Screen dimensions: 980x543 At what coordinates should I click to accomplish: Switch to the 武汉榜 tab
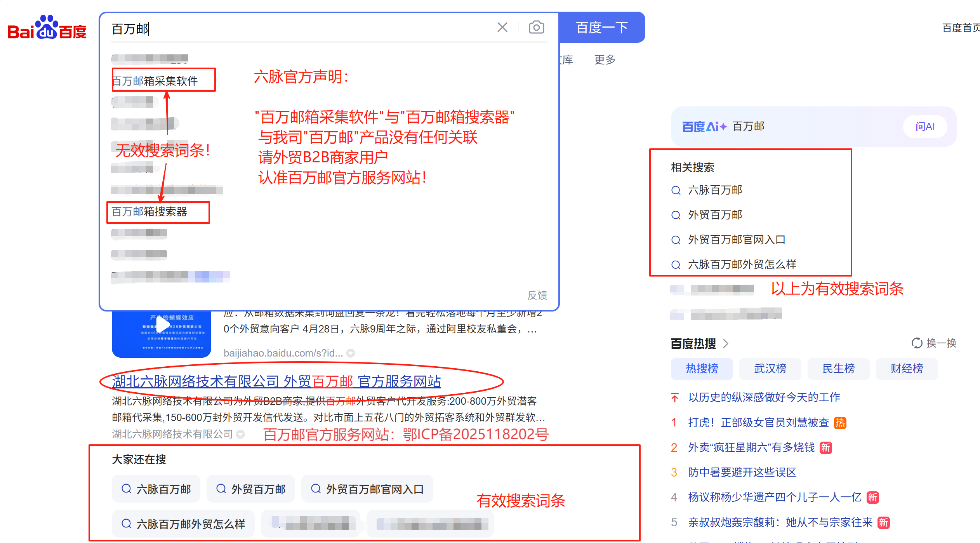(x=770, y=369)
